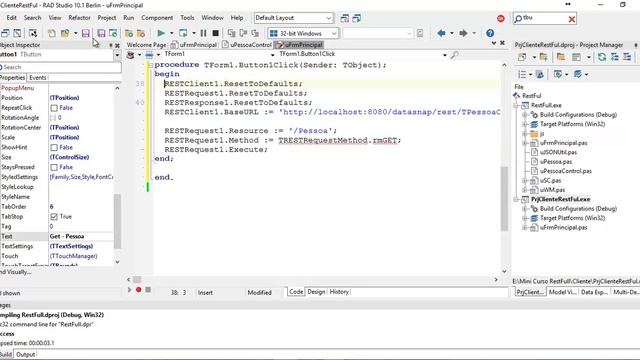The width and height of the screenshot is (640, 360).
Task: Open the Project menu
Action: coord(107,18)
